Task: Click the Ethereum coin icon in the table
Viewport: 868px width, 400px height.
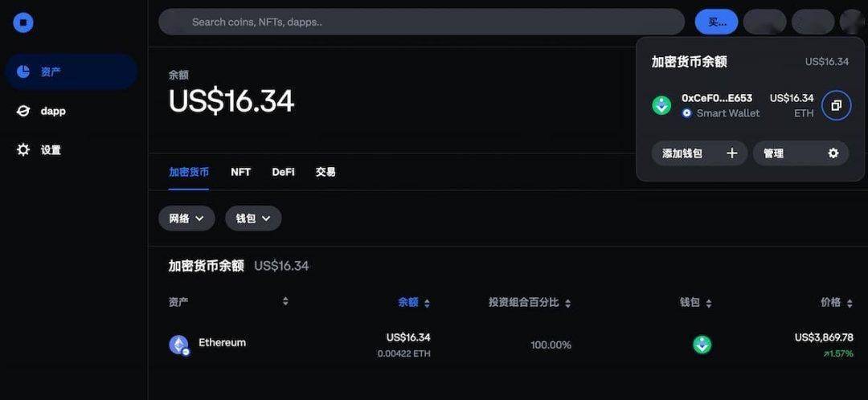Action: 178,345
